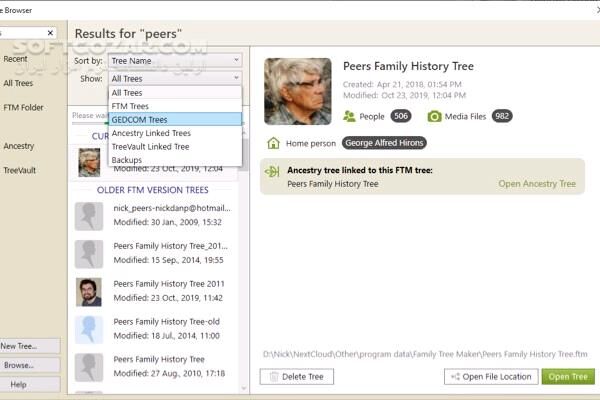This screenshot has width=600, height=400.
Task: Open FTM Folder in the sidebar
Action: click(x=23, y=107)
